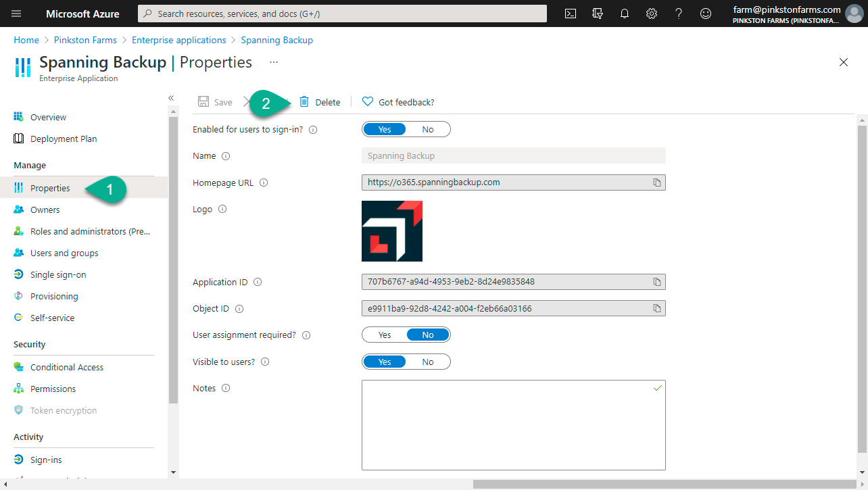Open portal settings gear
This screenshot has height=490, width=868.
coord(652,14)
